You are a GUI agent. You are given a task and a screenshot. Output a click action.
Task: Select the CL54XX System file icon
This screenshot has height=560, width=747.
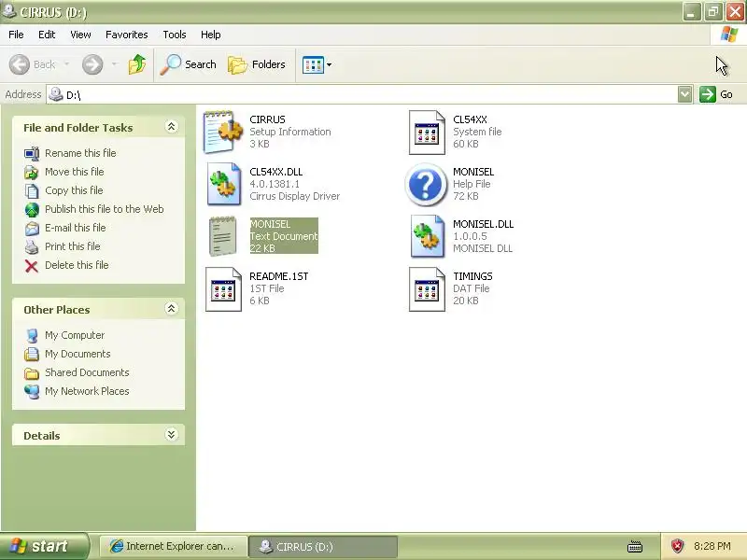pos(427,133)
